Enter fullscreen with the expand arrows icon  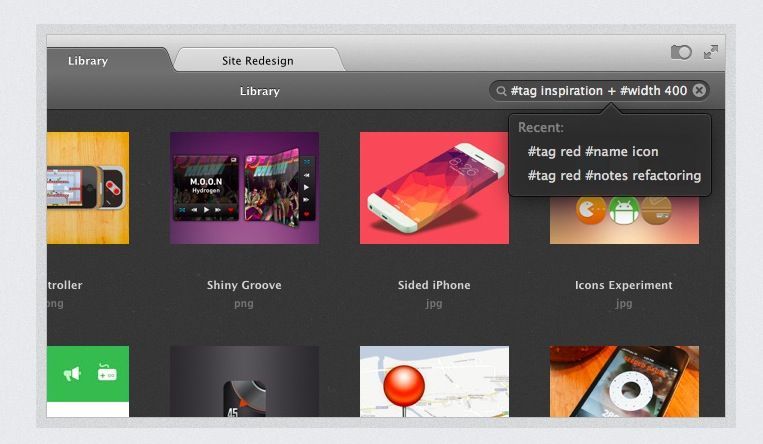pos(710,52)
